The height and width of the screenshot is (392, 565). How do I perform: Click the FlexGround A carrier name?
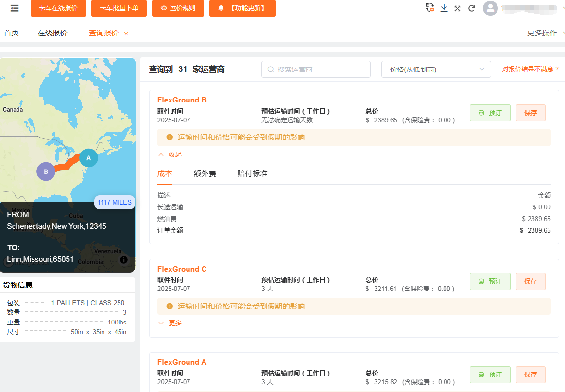click(182, 362)
